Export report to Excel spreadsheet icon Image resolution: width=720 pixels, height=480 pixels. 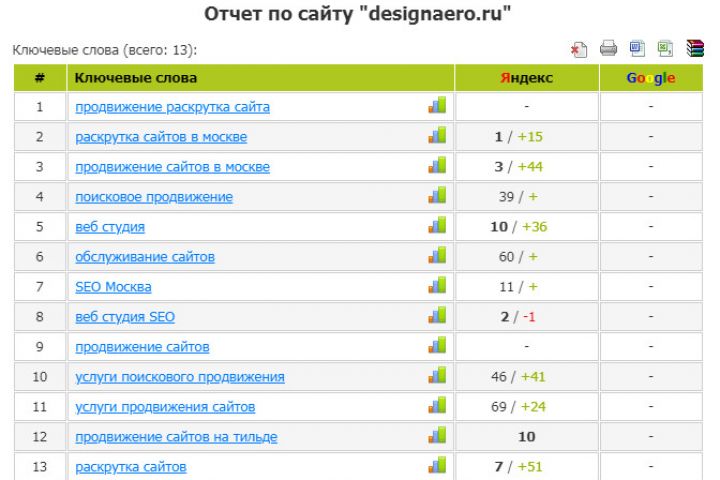pyautogui.click(x=665, y=48)
